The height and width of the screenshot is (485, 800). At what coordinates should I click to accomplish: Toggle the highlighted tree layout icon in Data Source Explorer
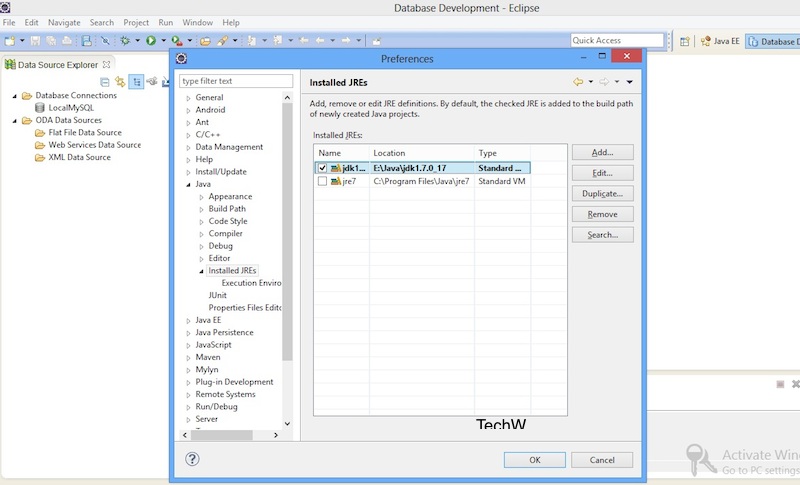[136, 82]
